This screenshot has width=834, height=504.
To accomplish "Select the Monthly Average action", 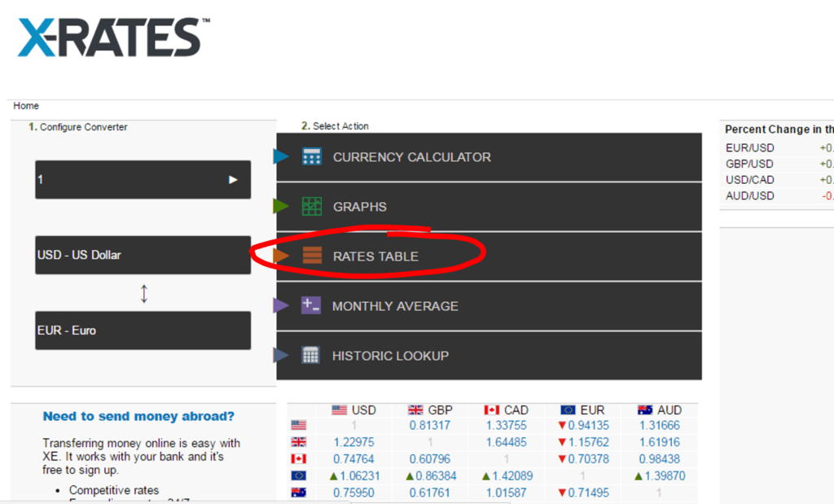I will click(395, 306).
